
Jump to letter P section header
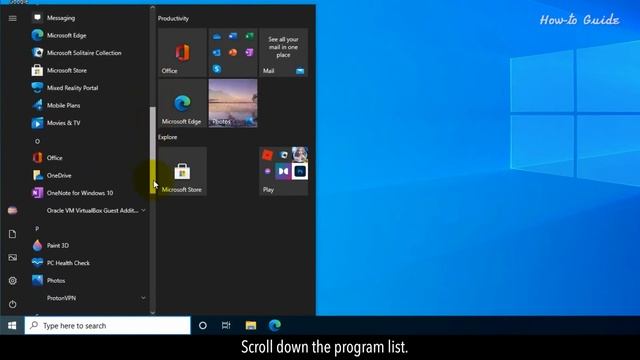(37, 229)
